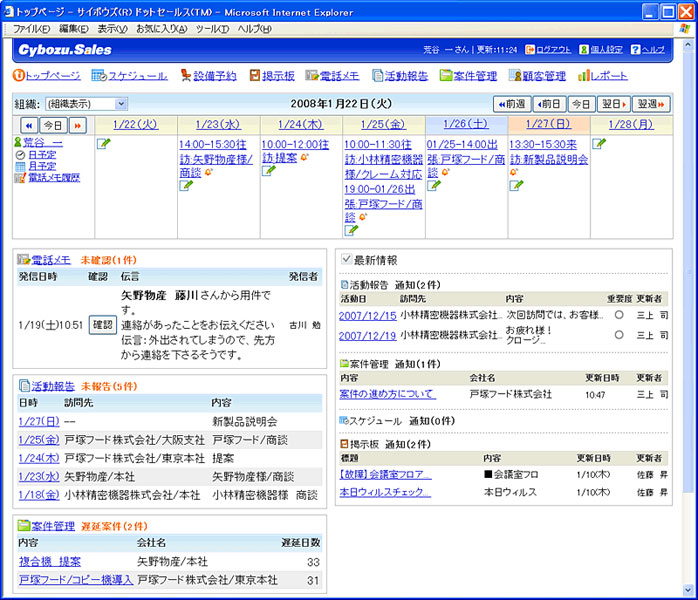The height and width of the screenshot is (600, 698).
Task: Click the 日予定 clock icon
Action: (20, 155)
